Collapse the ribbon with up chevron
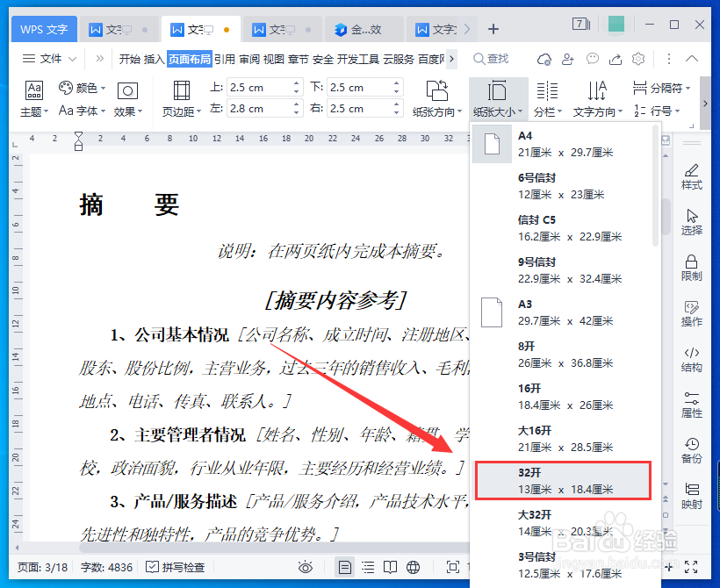Image resolution: width=720 pixels, height=588 pixels. pyautogui.click(x=692, y=58)
